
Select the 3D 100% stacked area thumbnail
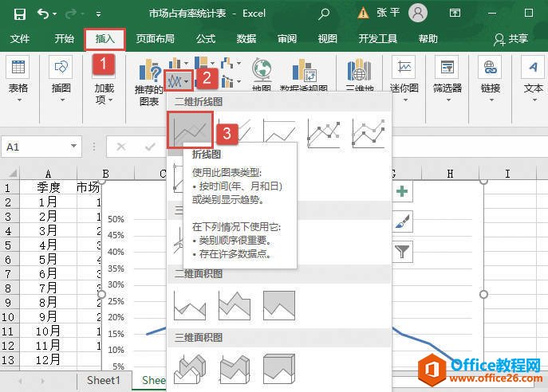(279, 370)
